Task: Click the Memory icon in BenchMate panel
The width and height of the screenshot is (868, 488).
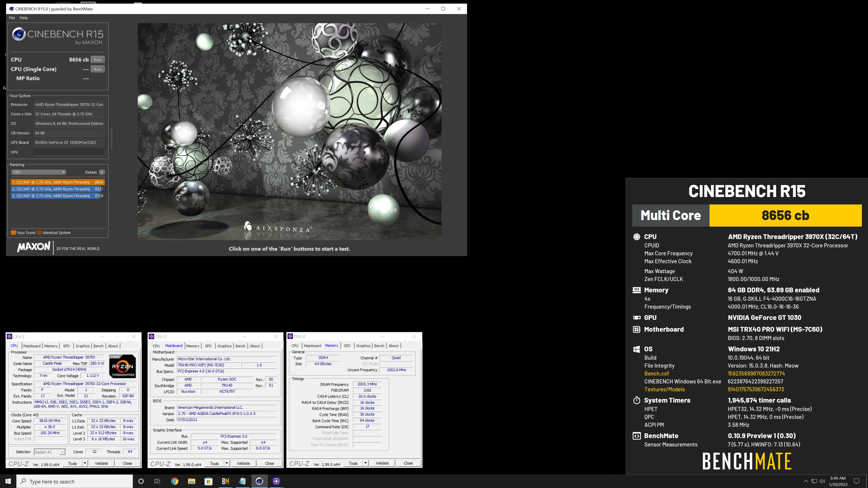Action: coord(637,290)
